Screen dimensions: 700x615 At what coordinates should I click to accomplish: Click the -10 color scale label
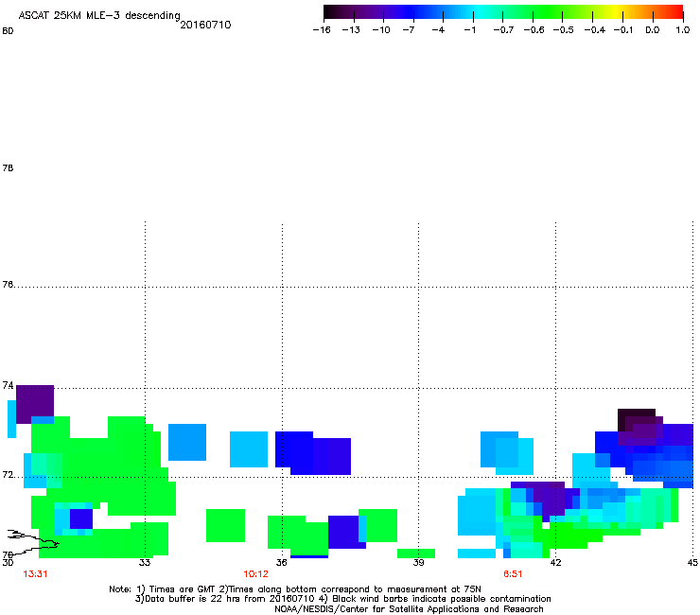[381, 30]
